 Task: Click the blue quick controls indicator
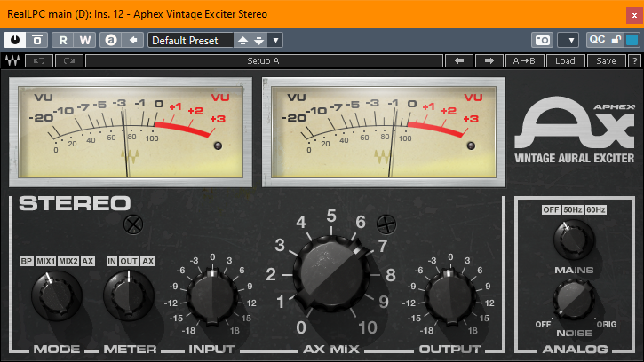coord(632,40)
